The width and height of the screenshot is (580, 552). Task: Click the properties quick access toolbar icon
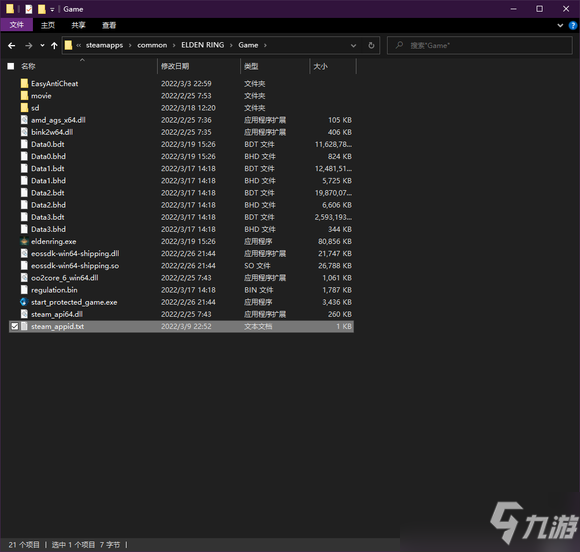[29, 9]
